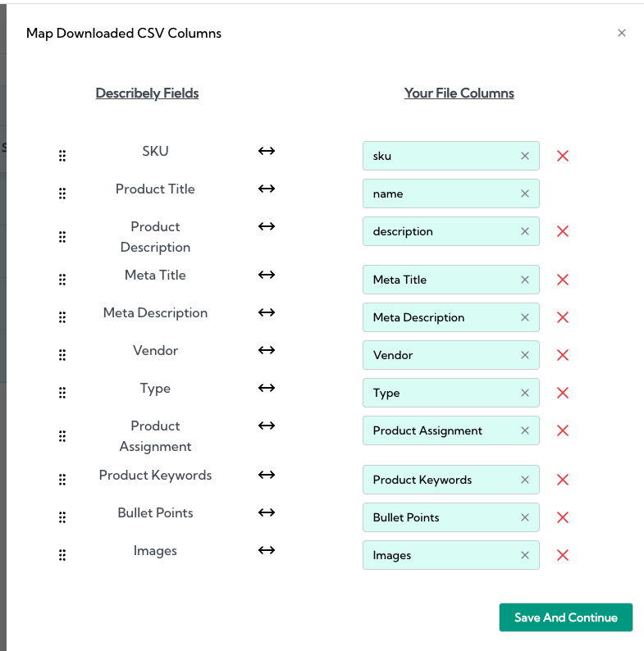The height and width of the screenshot is (651, 644).
Task: Remove the Images mapping row
Action: click(563, 555)
